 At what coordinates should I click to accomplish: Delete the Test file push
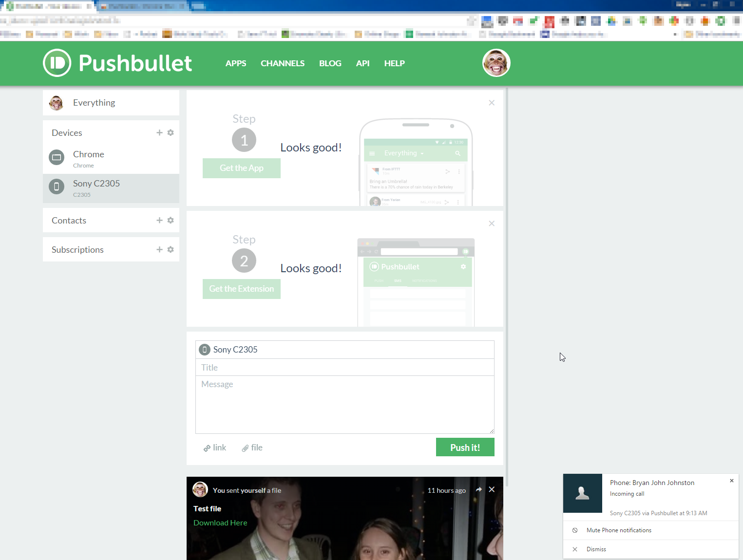[492, 489]
